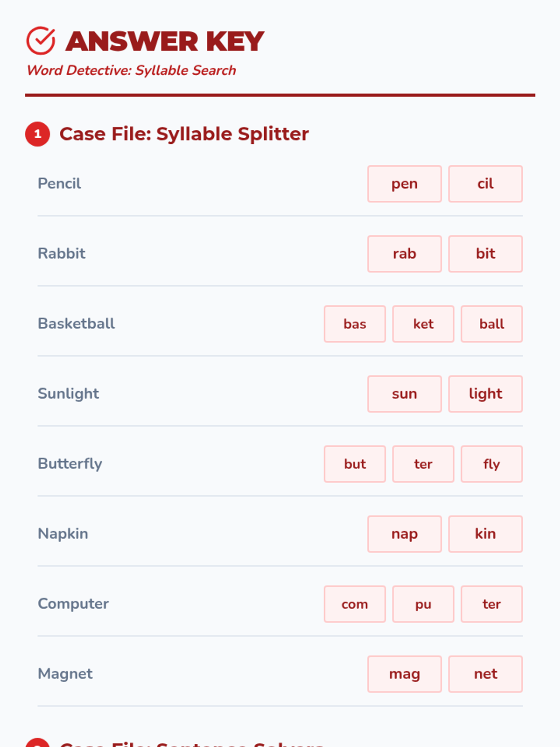Choose the 'nap' syllable box
Image resolution: width=560 pixels, height=747 pixels.
click(404, 534)
